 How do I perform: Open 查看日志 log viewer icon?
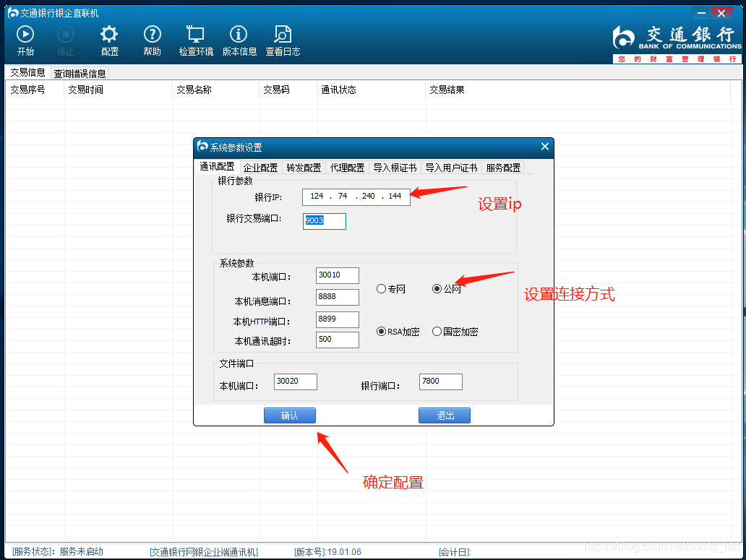coord(283,34)
